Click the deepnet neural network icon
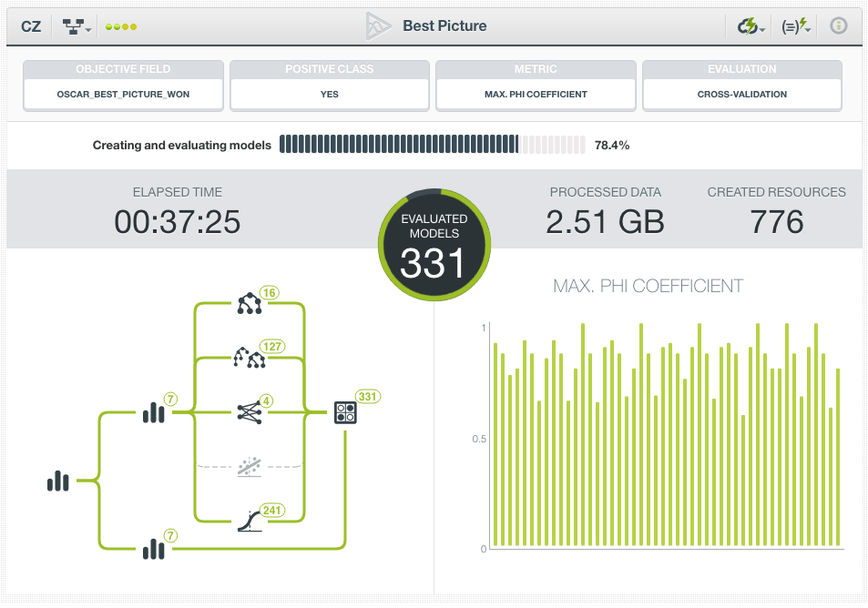 tap(249, 412)
